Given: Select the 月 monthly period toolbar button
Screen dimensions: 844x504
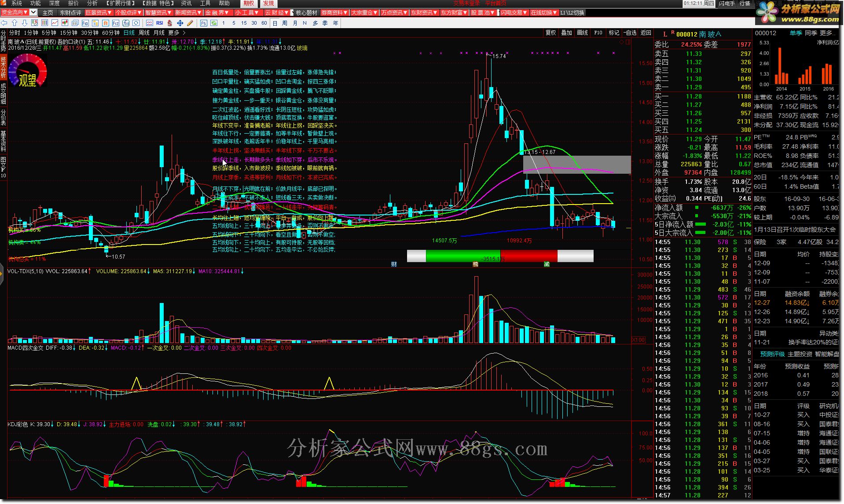Looking at the screenshot, I should point(295,23).
